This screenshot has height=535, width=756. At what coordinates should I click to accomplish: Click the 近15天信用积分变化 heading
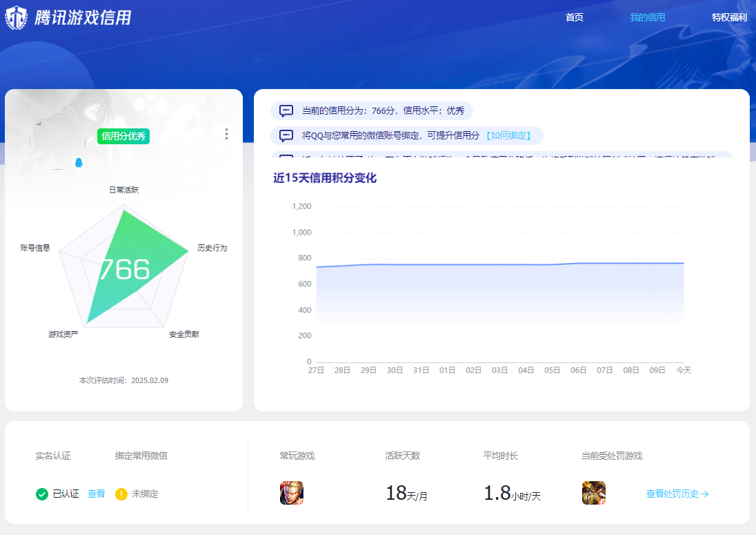[325, 178]
